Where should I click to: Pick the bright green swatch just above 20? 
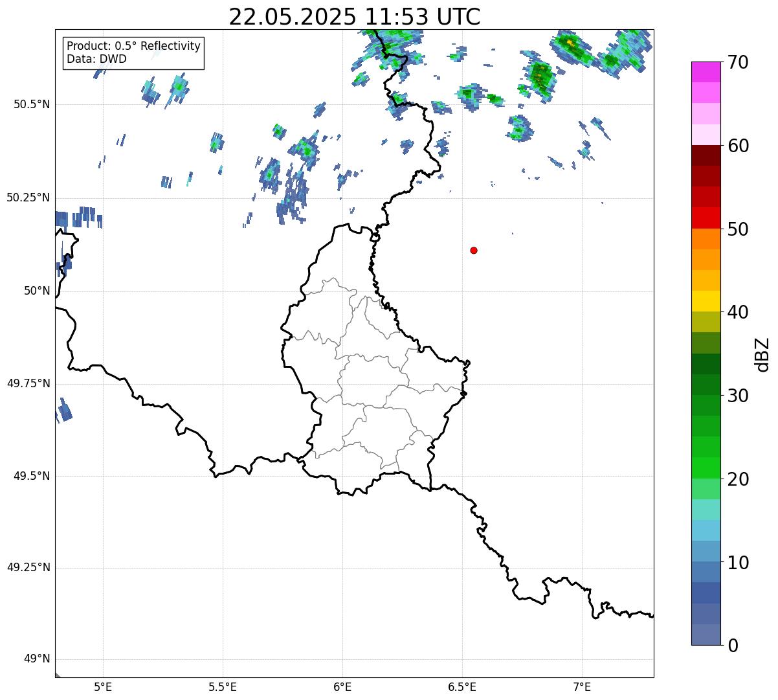707,468
